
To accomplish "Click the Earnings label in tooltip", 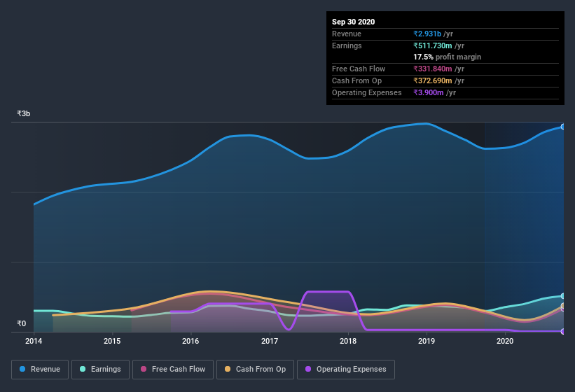I will point(347,45).
